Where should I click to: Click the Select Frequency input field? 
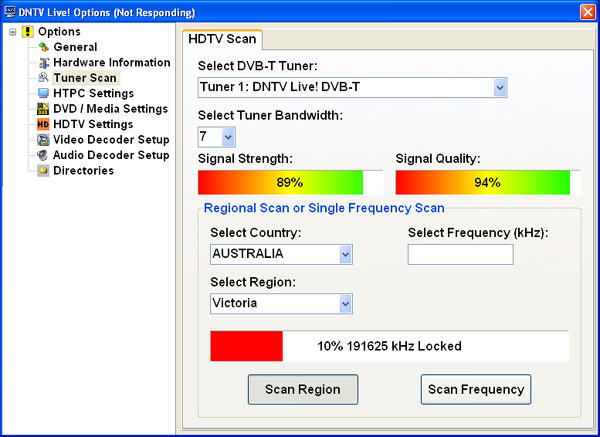tap(460, 254)
